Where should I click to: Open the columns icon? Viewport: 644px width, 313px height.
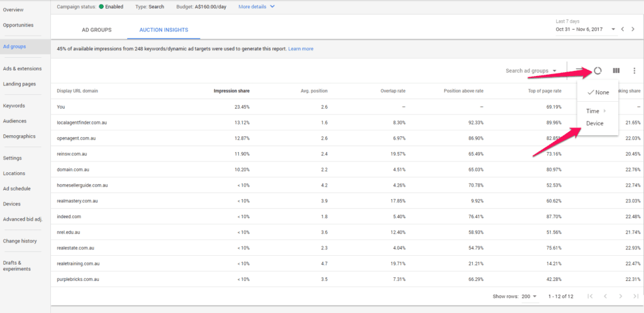(x=616, y=70)
